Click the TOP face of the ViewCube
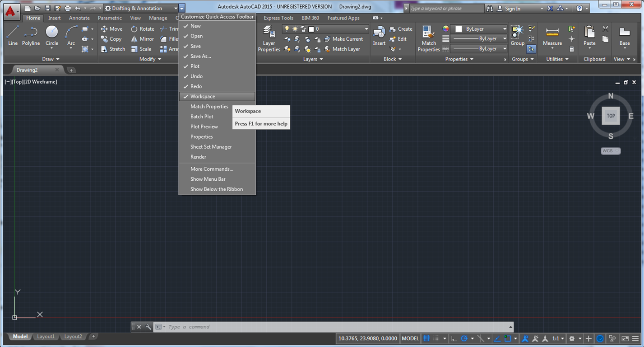This screenshot has height=347, width=644. (x=611, y=116)
